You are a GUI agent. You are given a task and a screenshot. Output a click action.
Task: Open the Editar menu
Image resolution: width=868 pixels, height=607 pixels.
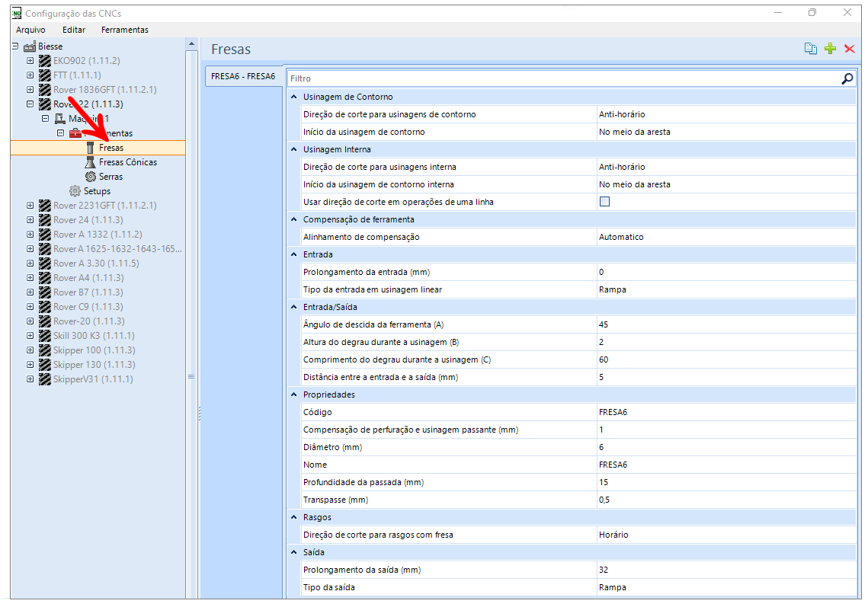pos(74,30)
